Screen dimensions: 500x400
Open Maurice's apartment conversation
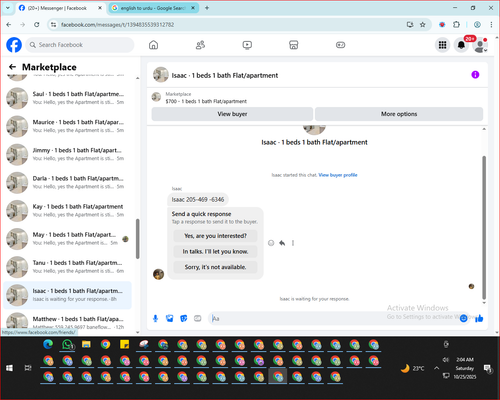pyautogui.click(x=68, y=126)
